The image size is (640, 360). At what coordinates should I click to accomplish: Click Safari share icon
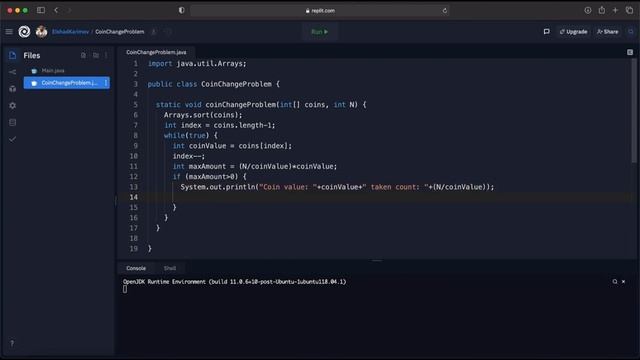(x=602, y=10)
